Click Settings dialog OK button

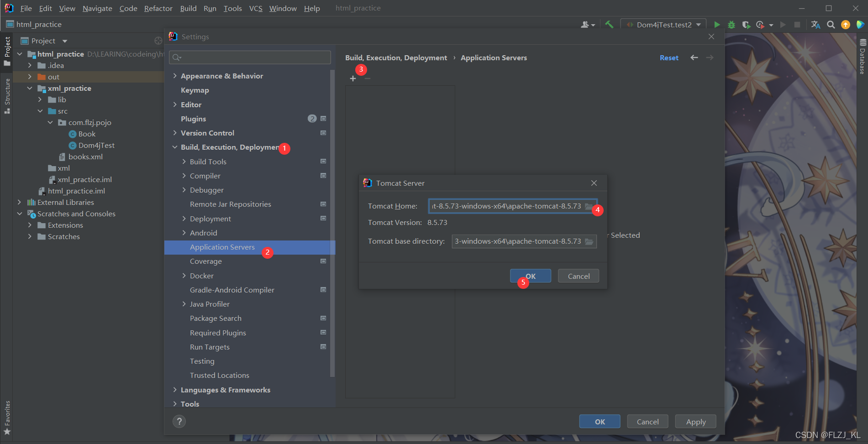pos(600,422)
